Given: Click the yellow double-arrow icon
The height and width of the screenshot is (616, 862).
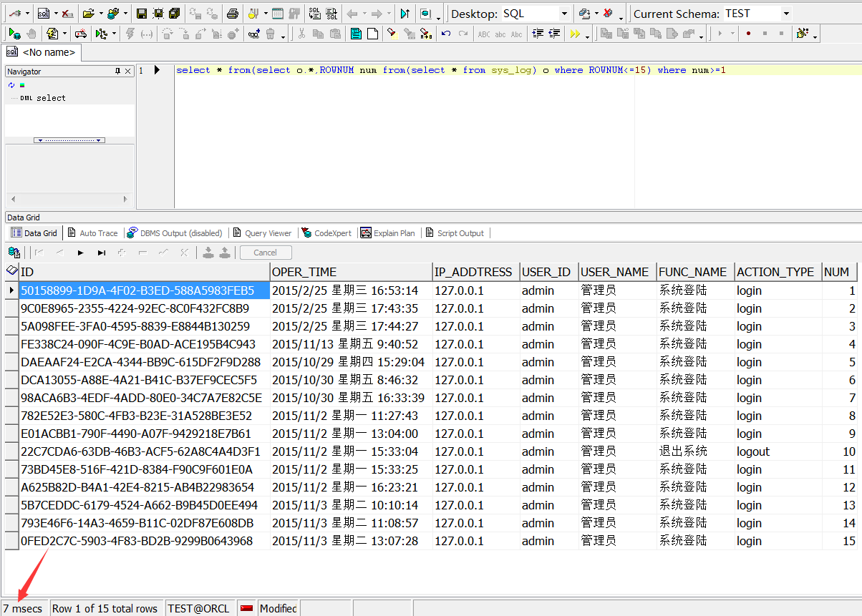Looking at the screenshot, I should [574, 34].
